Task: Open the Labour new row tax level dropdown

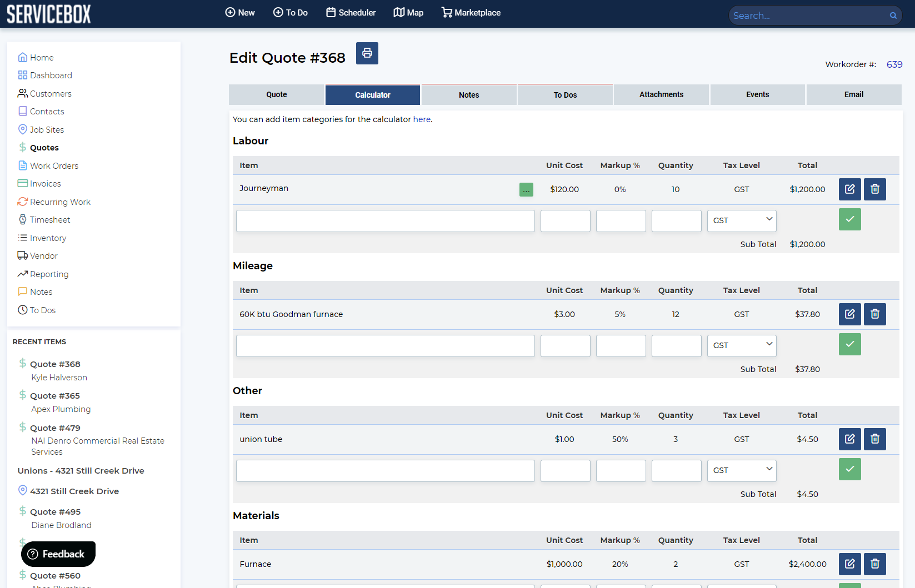Action: 741,220
